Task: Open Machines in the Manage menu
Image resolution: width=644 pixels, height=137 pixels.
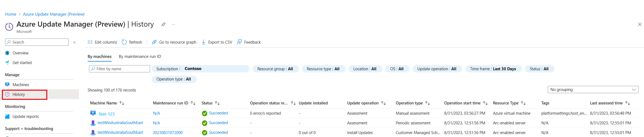Action: (x=21, y=85)
